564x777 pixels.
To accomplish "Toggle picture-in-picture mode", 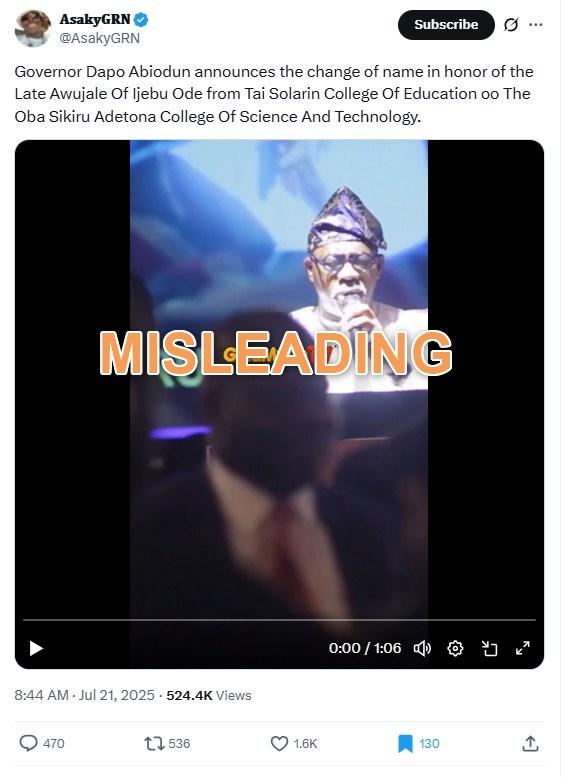I will tap(489, 648).
